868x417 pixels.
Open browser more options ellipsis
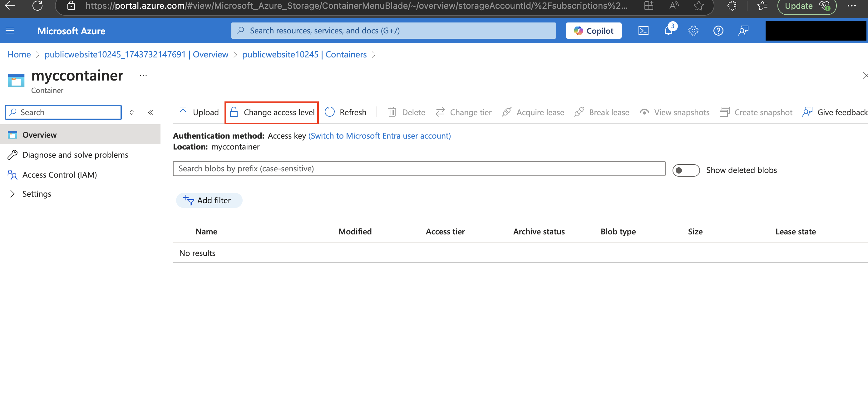point(851,6)
